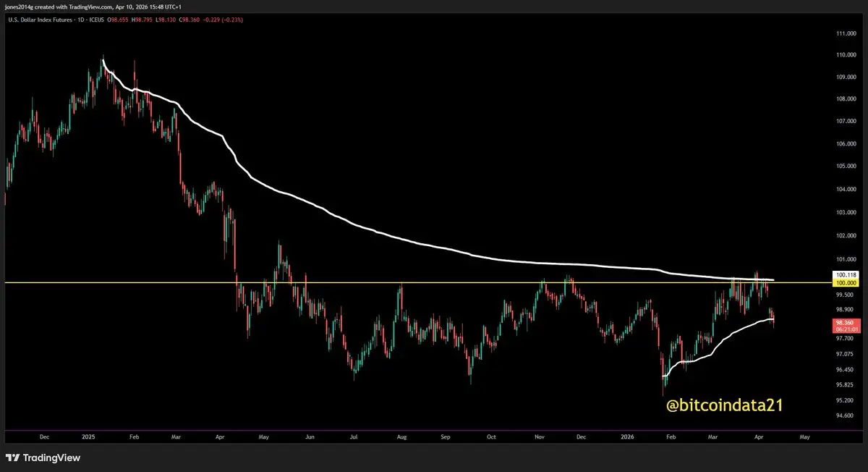868x472 pixels.
Task: Select the red 98.360 last price tag
Action: click(x=845, y=321)
